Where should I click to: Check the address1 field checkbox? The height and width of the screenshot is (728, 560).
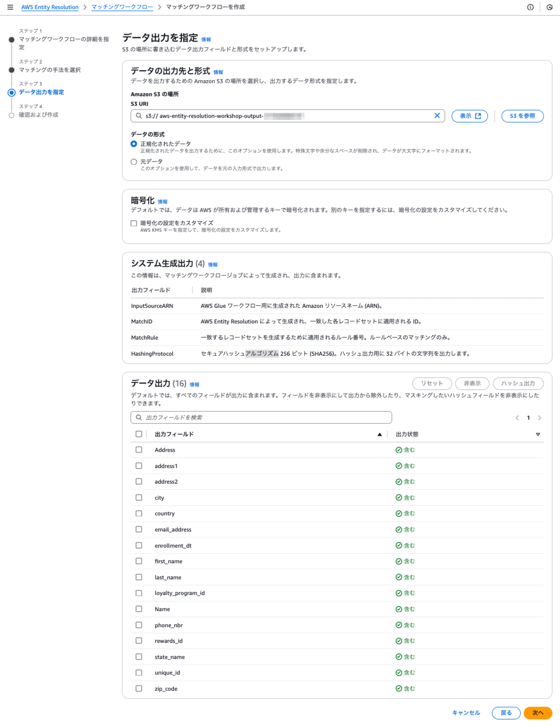pos(139,466)
